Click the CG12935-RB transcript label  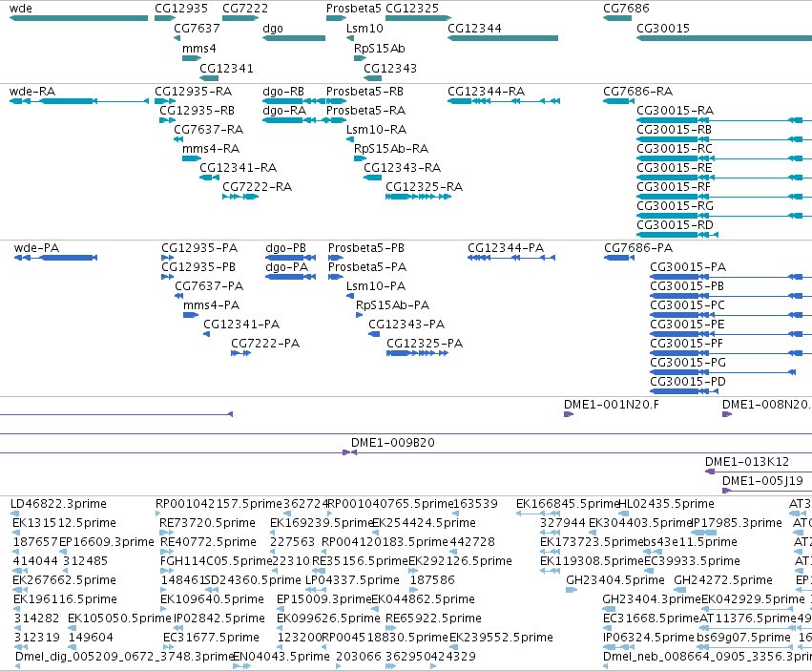(198, 111)
